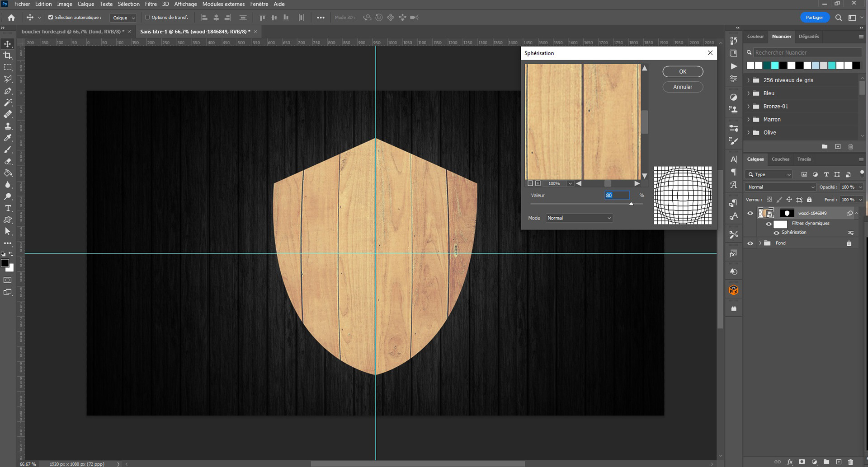This screenshot has height=467, width=868.
Task: Select the Clone Stamp tool
Action: point(8,126)
